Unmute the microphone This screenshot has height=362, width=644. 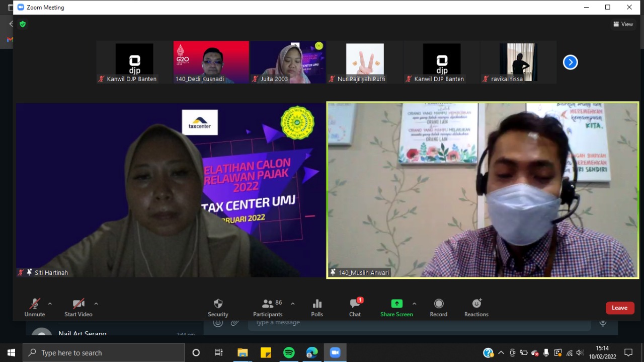35,307
